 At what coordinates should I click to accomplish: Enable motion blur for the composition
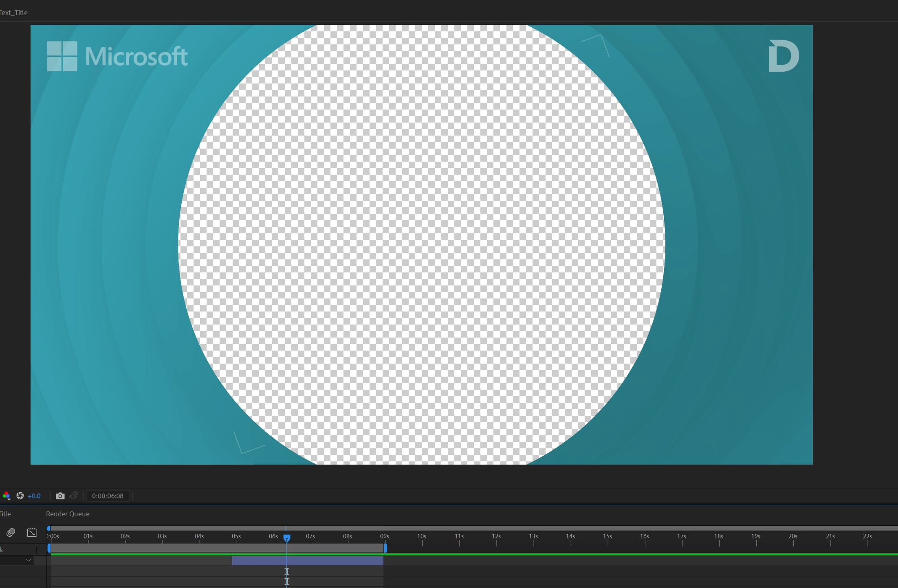(x=11, y=533)
